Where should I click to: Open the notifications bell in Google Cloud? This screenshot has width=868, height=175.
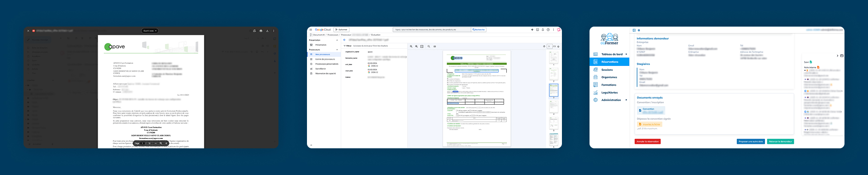543,30
